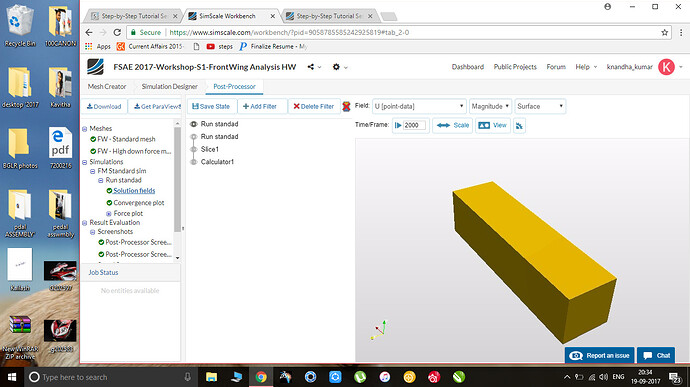
Task: Open the project settings gear icon
Action: pos(336,67)
